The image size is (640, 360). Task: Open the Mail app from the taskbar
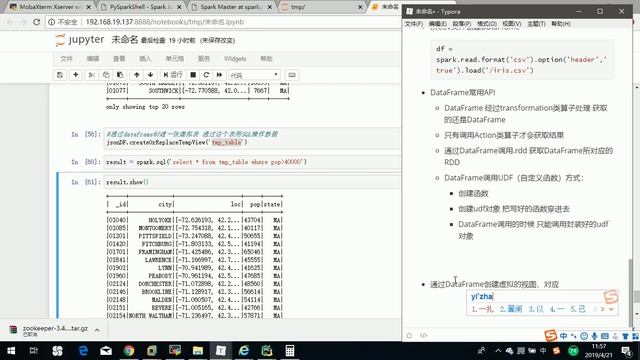pyautogui.click(x=106, y=351)
